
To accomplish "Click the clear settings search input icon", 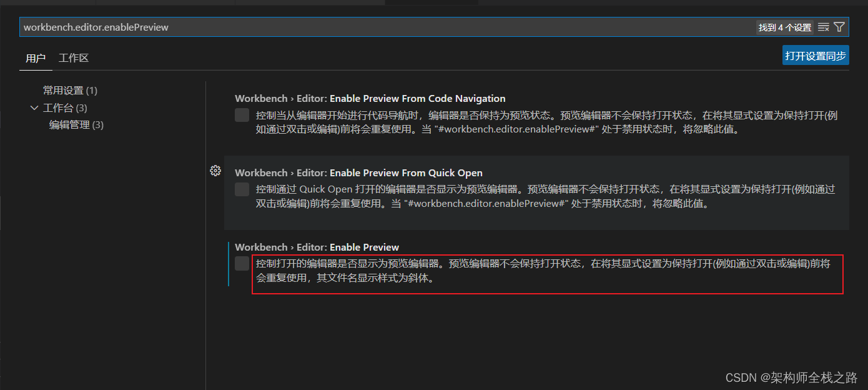I will point(824,27).
